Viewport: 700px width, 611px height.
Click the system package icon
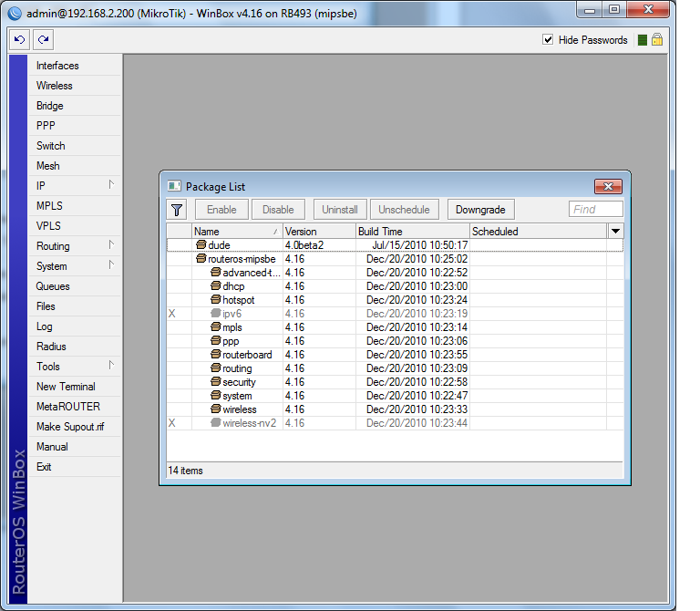tap(216, 395)
